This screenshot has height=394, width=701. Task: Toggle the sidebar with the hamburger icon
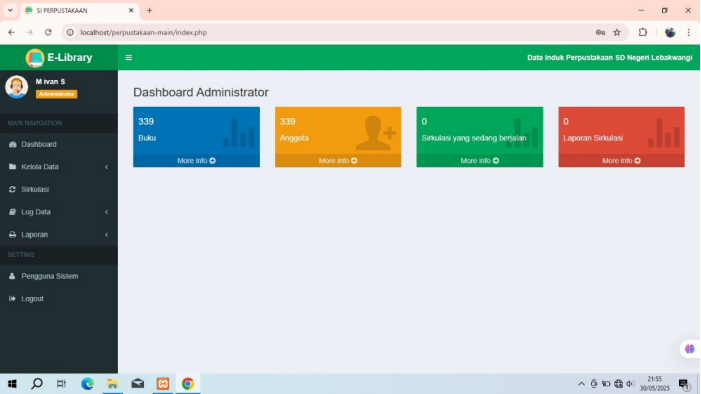[x=129, y=58]
